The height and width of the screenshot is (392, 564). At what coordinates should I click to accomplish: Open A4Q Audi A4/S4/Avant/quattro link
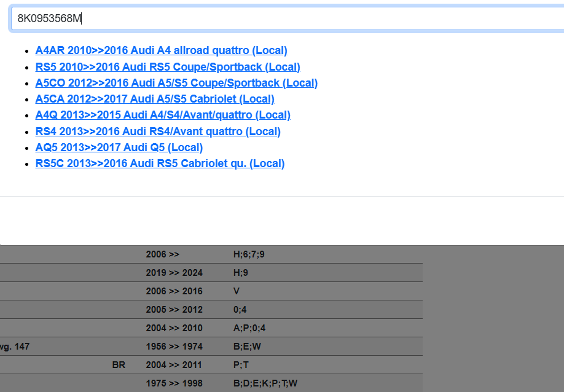163,115
